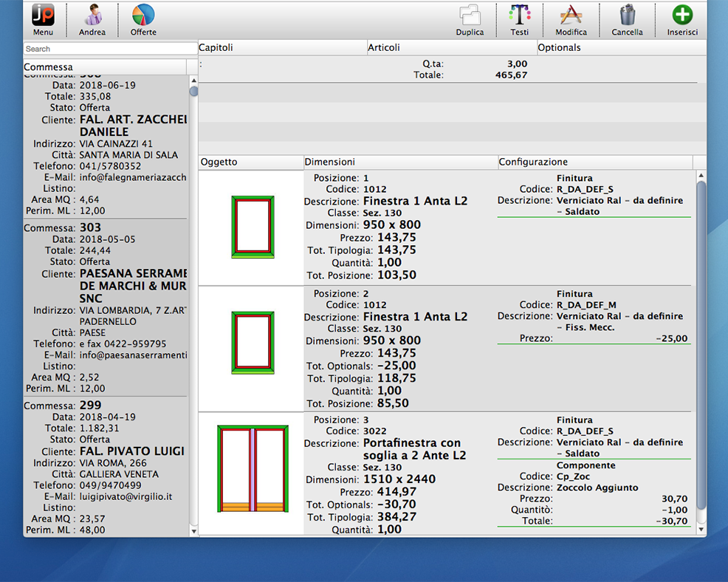The image size is (728, 582).
Task: Click Portafinestra 2 Ante thumbnail image
Action: pyautogui.click(x=253, y=469)
